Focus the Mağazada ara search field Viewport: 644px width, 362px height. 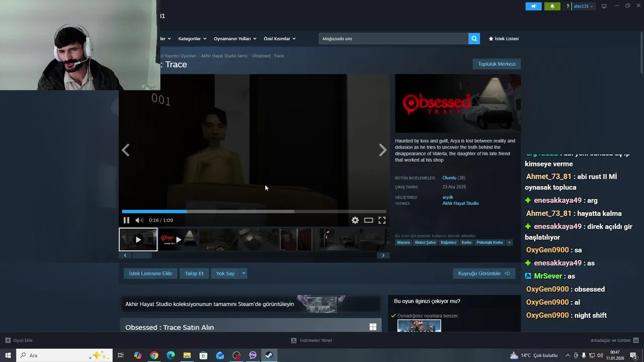(x=393, y=39)
